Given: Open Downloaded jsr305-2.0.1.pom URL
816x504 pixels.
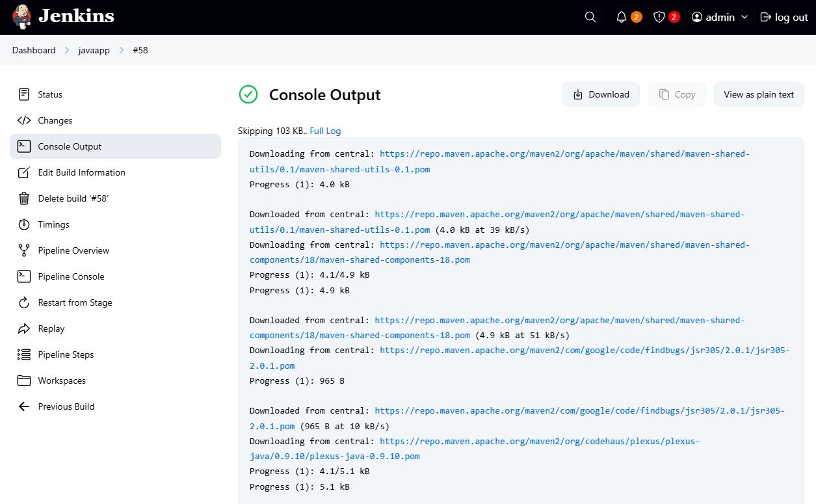Looking at the screenshot, I should pos(518,418).
